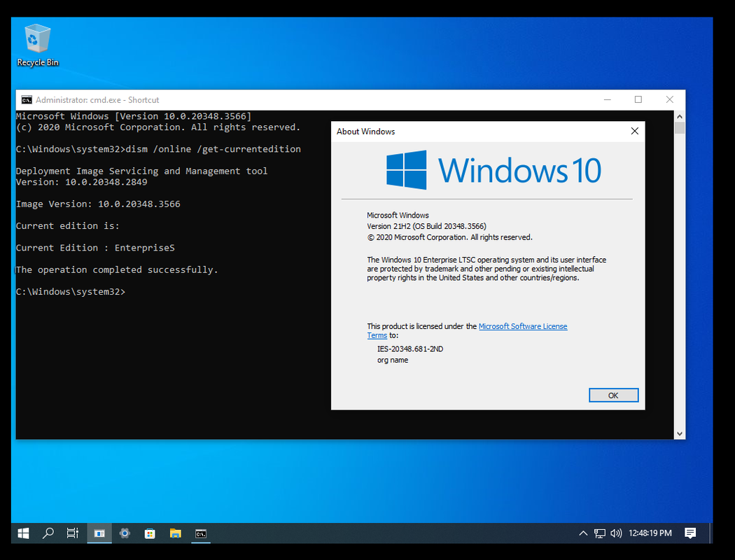Switch to the cmd.exe taskbar button
The image size is (735, 560).
pos(201,533)
